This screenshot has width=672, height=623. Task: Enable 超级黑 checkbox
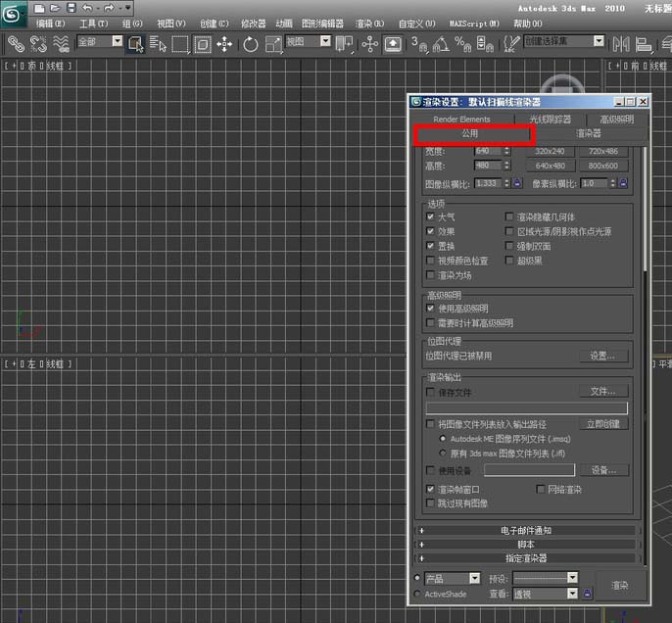pos(509,261)
